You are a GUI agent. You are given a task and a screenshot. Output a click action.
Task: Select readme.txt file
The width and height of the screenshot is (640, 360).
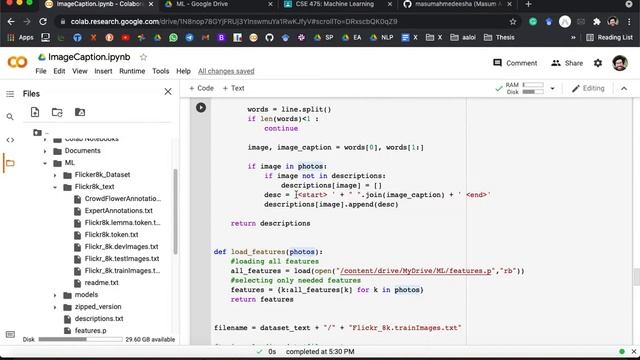tap(101, 282)
